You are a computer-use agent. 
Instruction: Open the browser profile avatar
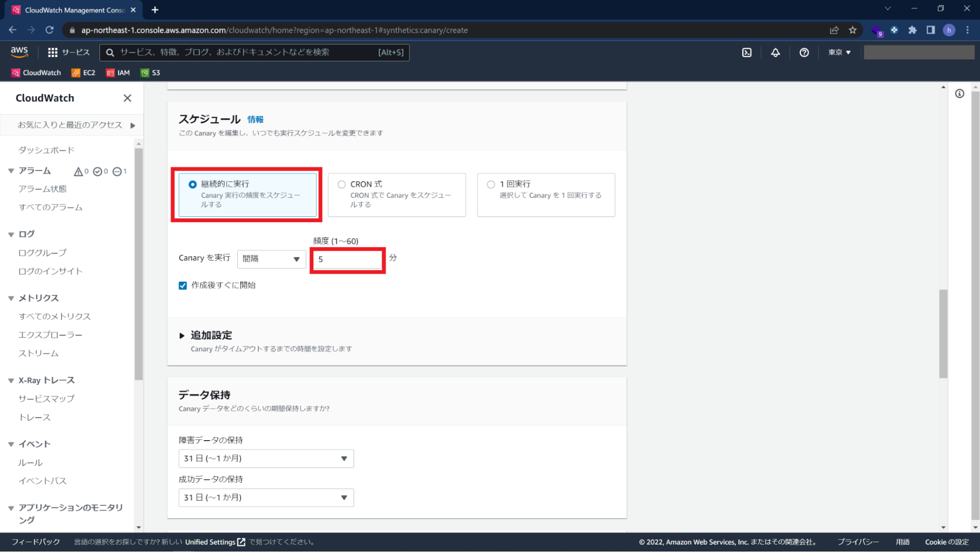(x=949, y=30)
